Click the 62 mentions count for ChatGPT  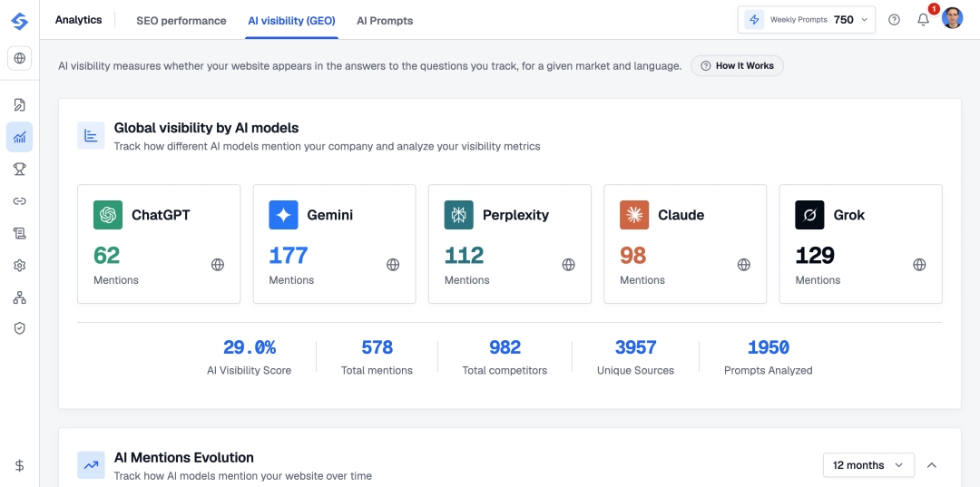[107, 256]
